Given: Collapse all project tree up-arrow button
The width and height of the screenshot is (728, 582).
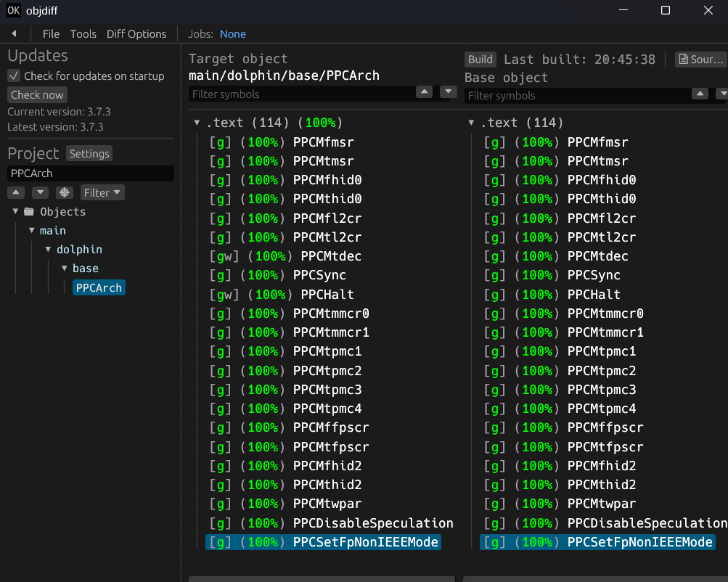Looking at the screenshot, I should click(16, 192).
